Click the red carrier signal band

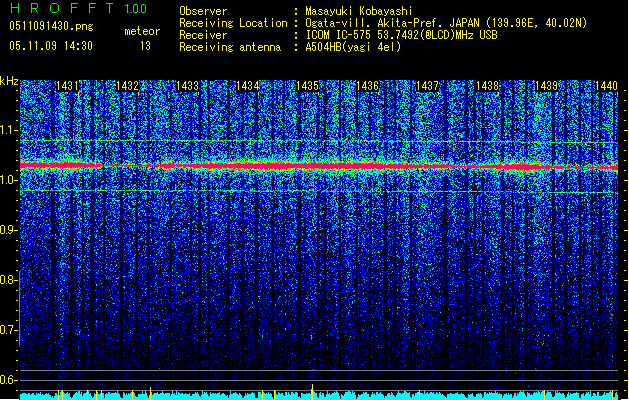pyautogui.click(x=319, y=166)
